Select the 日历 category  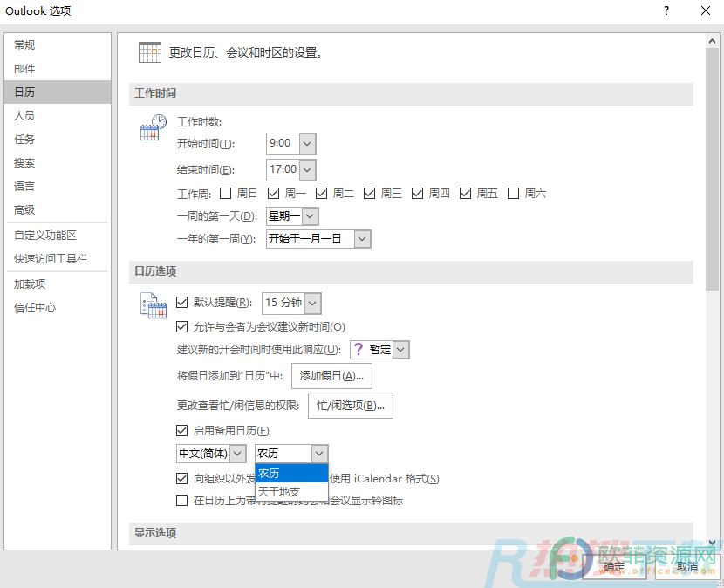(x=58, y=92)
